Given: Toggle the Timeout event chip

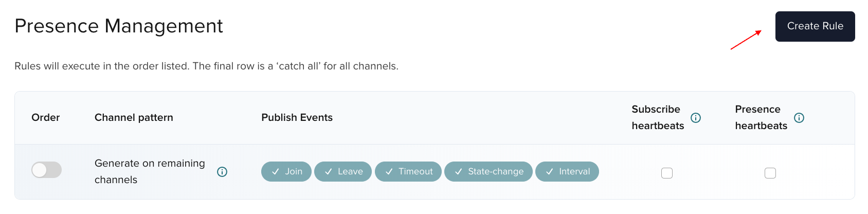Looking at the screenshot, I should tap(408, 172).
